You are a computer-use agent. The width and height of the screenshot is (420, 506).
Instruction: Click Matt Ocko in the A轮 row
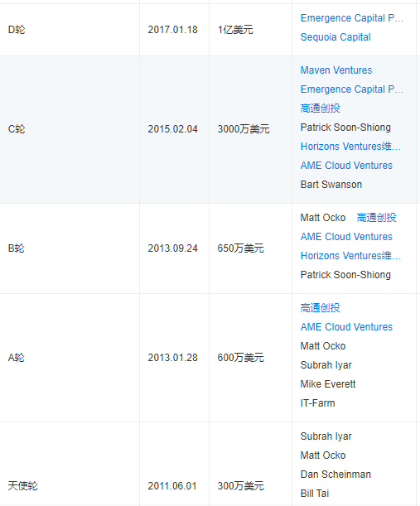point(323,346)
